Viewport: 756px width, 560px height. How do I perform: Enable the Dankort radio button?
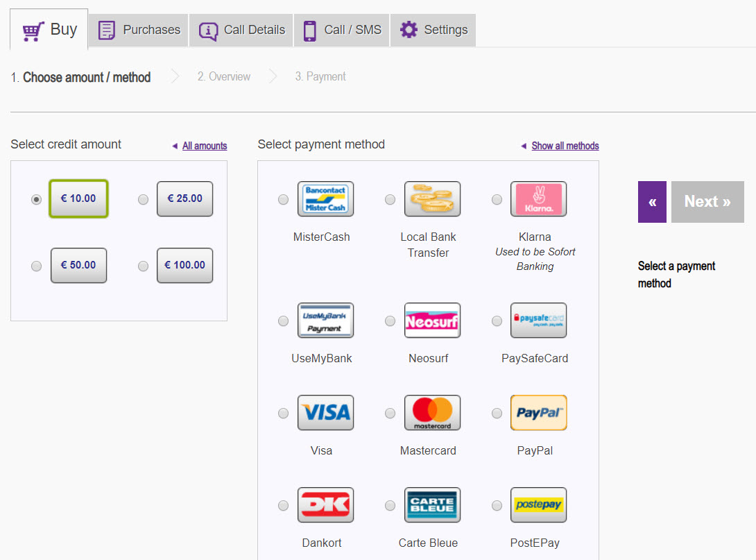(x=283, y=506)
